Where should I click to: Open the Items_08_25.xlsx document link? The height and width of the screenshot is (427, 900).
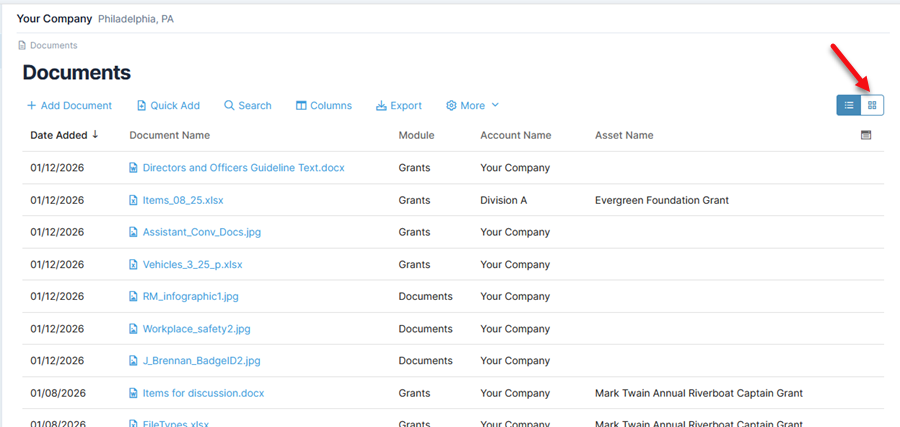183,200
